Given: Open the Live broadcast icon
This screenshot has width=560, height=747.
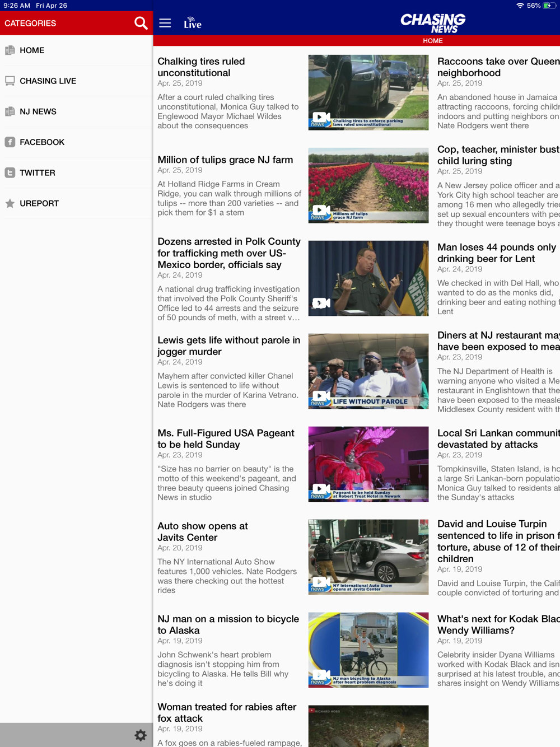Looking at the screenshot, I should pyautogui.click(x=192, y=23).
